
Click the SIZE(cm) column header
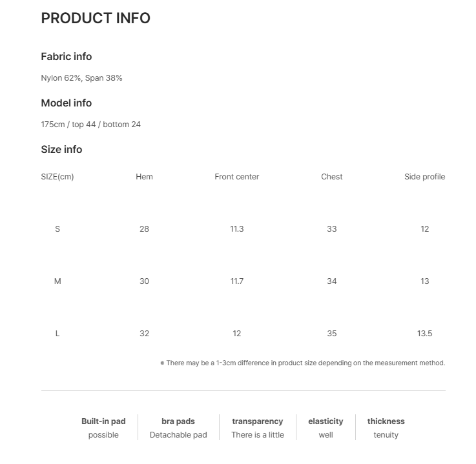57,177
